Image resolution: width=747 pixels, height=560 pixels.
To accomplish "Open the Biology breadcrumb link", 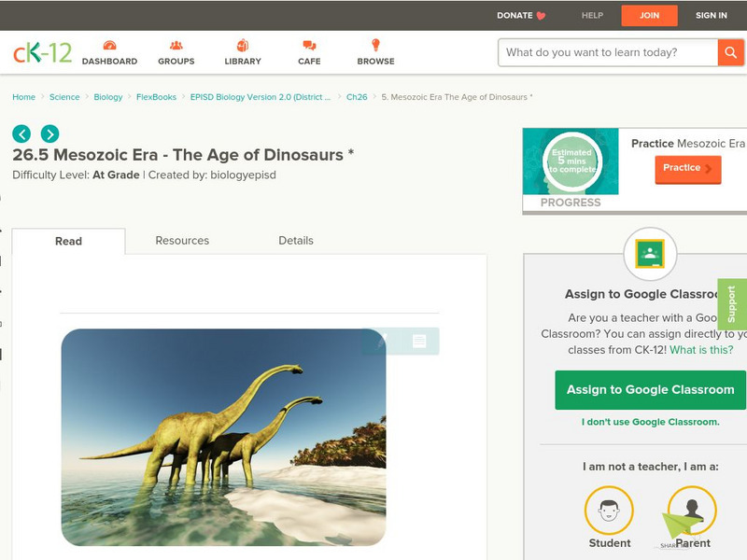I will [x=108, y=97].
